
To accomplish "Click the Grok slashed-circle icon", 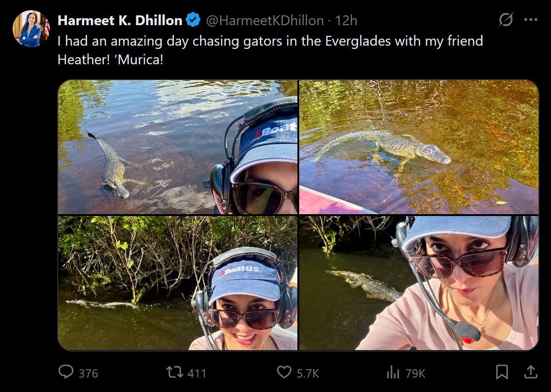I will (x=505, y=20).
